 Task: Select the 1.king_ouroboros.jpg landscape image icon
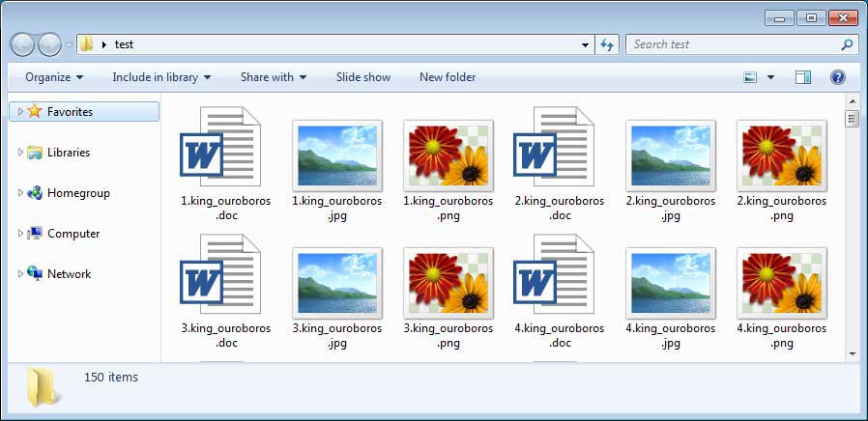coord(337,155)
